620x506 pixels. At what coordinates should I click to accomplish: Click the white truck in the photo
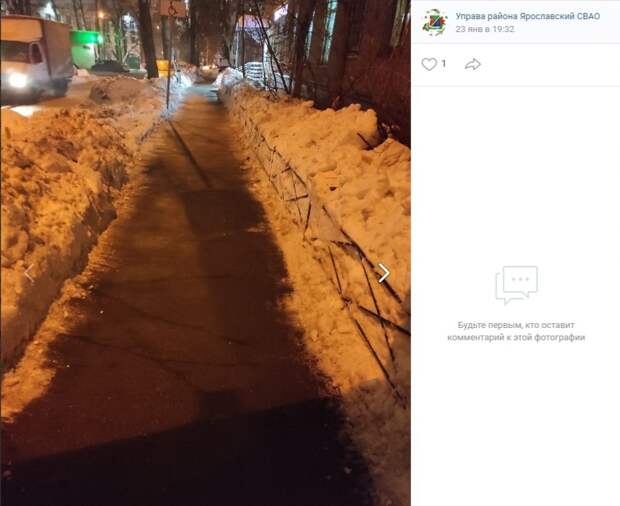36,59
